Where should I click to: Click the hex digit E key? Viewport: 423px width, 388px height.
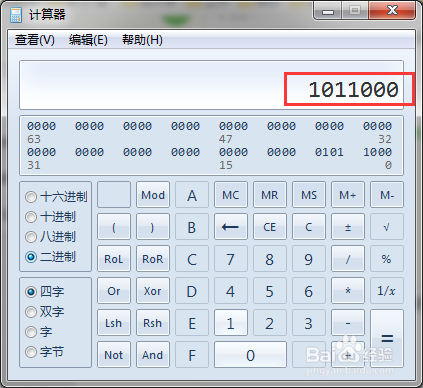point(192,323)
